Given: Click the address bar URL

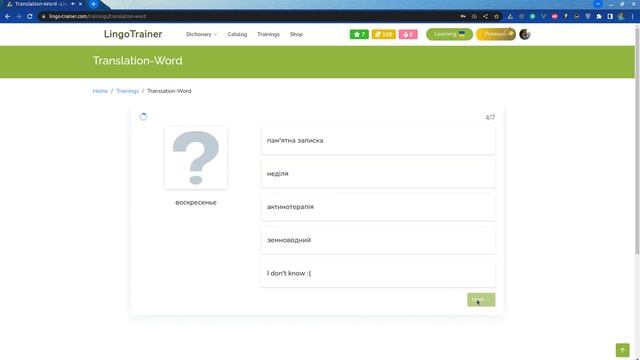Looking at the screenshot, I should point(97,16).
